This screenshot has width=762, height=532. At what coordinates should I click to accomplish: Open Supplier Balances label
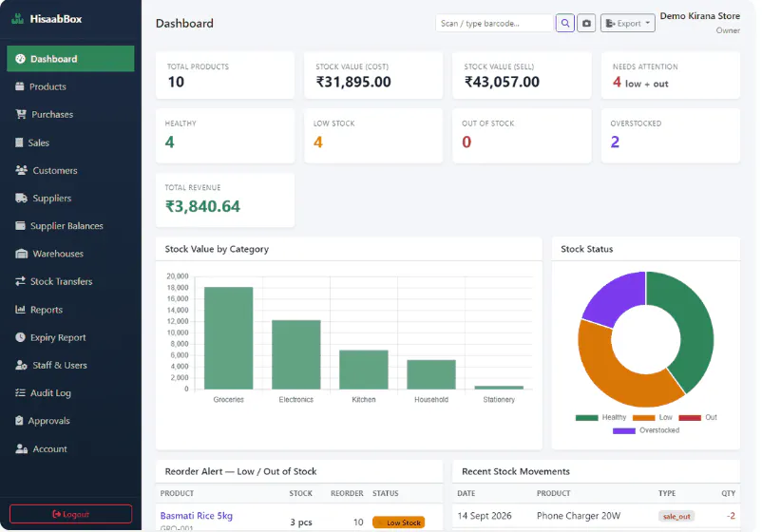(67, 225)
